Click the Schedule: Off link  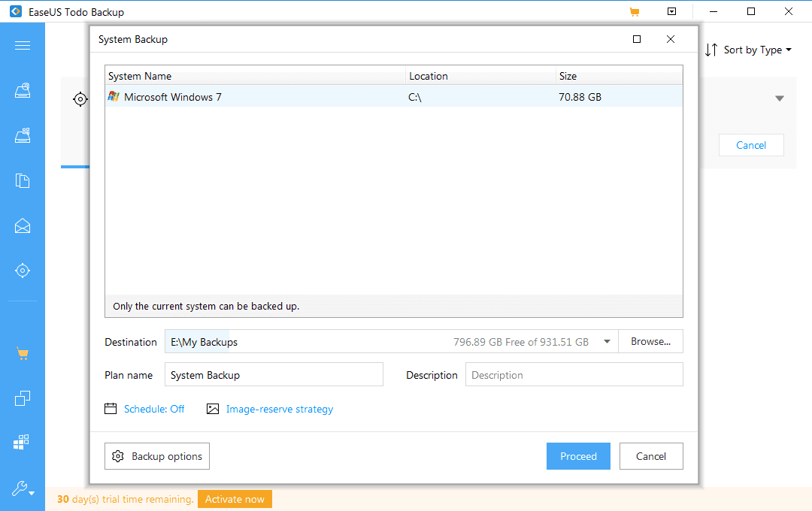click(x=153, y=410)
